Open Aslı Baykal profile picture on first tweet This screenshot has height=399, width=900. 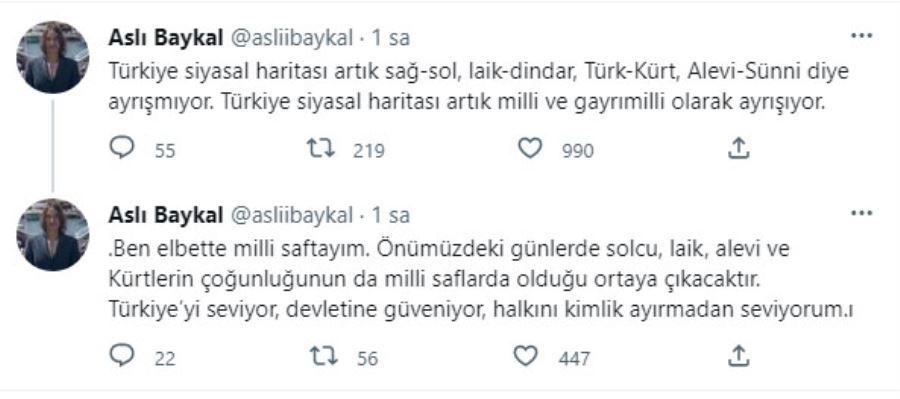click(x=53, y=57)
